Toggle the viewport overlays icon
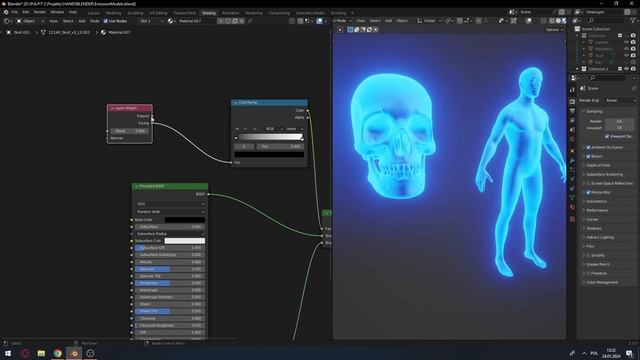The height and width of the screenshot is (360, 640). tap(529, 21)
